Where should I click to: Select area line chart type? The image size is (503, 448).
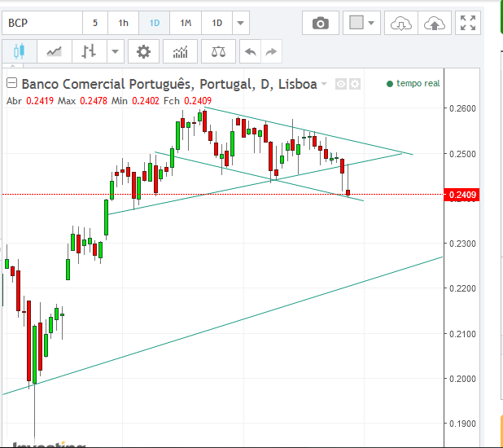[55, 51]
